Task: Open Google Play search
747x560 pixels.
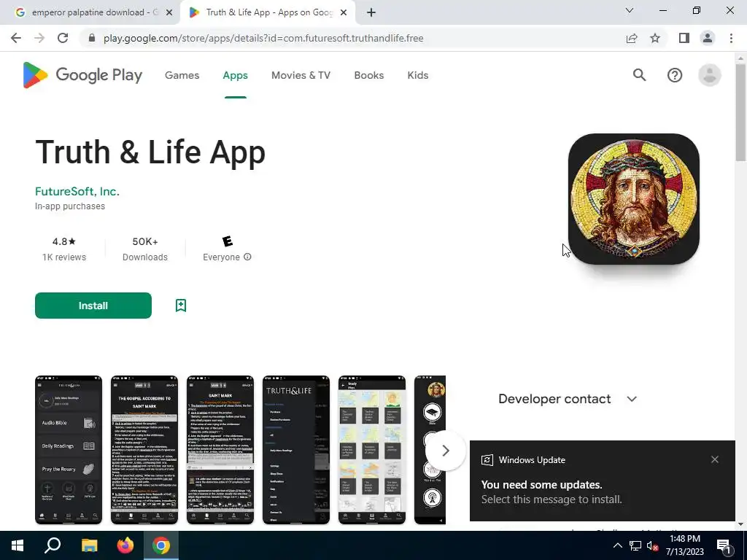Action: pos(639,75)
